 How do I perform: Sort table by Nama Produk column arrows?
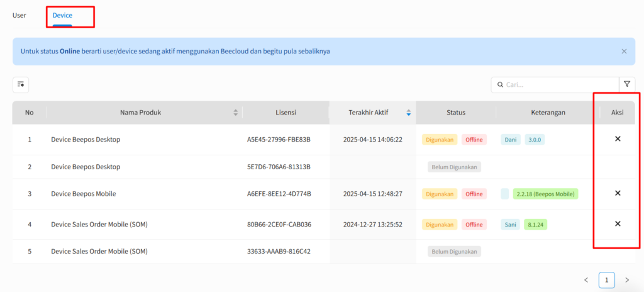tap(236, 113)
